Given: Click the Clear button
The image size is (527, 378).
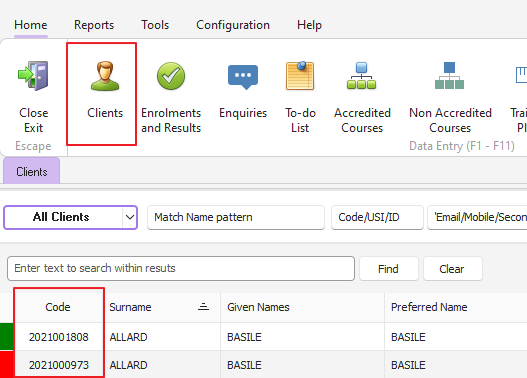Looking at the screenshot, I should [x=452, y=269].
